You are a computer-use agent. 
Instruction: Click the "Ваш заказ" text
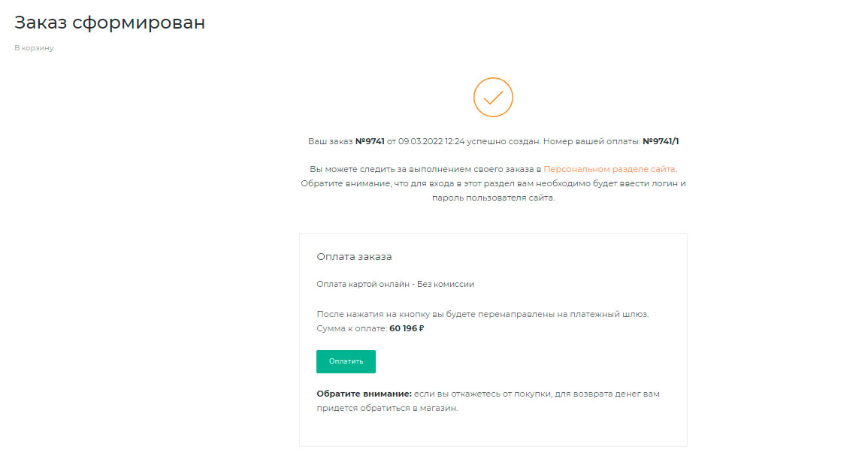tap(330, 141)
